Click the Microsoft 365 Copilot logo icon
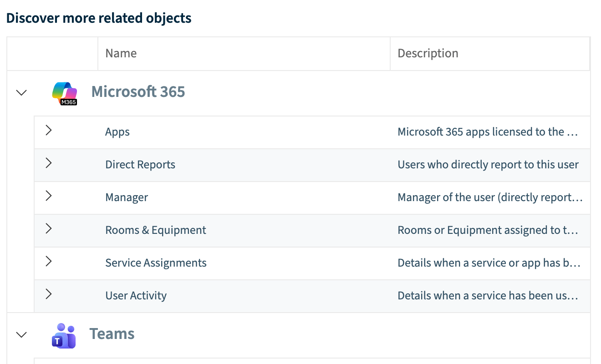Screen dimensions: 601x364 coord(64,93)
